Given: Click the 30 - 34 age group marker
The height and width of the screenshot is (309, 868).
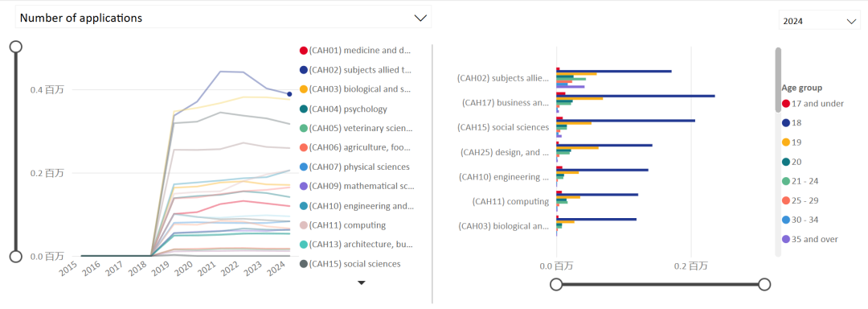Looking at the screenshot, I should 785,220.
